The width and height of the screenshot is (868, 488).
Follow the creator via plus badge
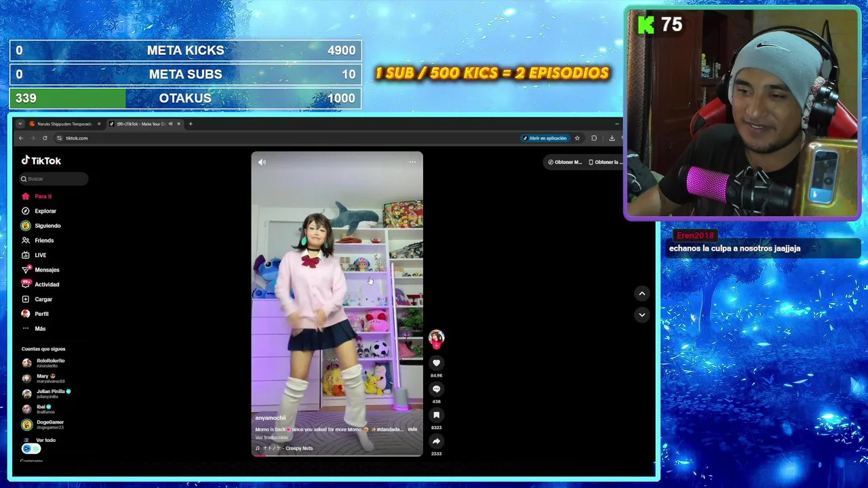[436, 346]
